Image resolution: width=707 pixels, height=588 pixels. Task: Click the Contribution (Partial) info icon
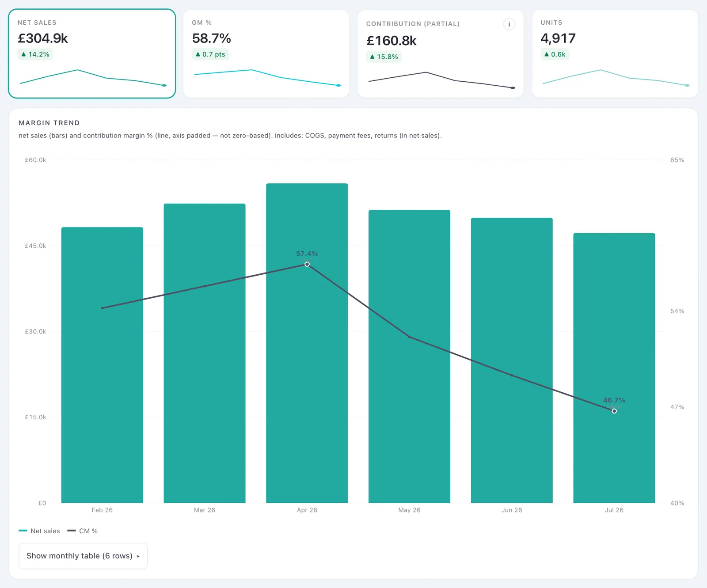(509, 24)
